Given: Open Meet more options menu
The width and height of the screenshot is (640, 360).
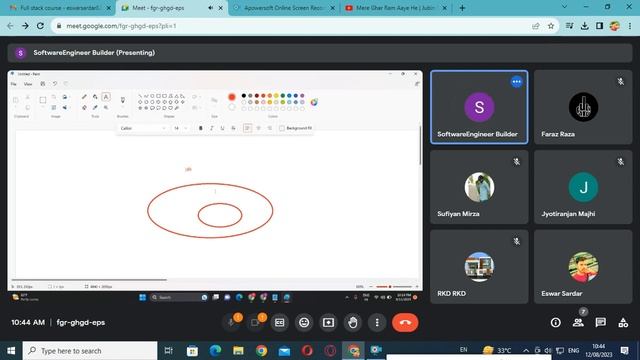Looking at the screenshot, I should coord(377,322).
